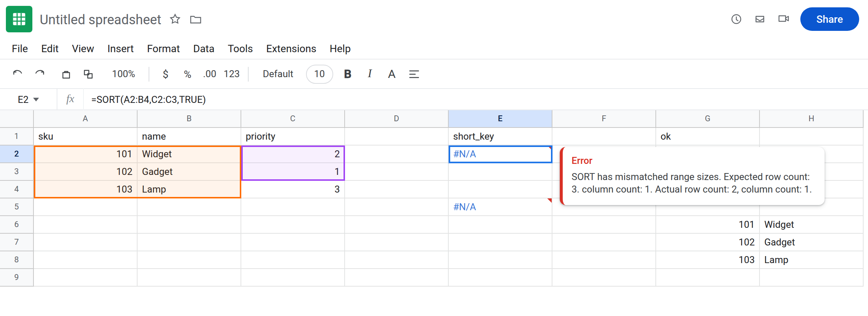Viewport: 868px width, 316px height.
Task: Start a meeting with the camera icon
Action: click(x=784, y=19)
